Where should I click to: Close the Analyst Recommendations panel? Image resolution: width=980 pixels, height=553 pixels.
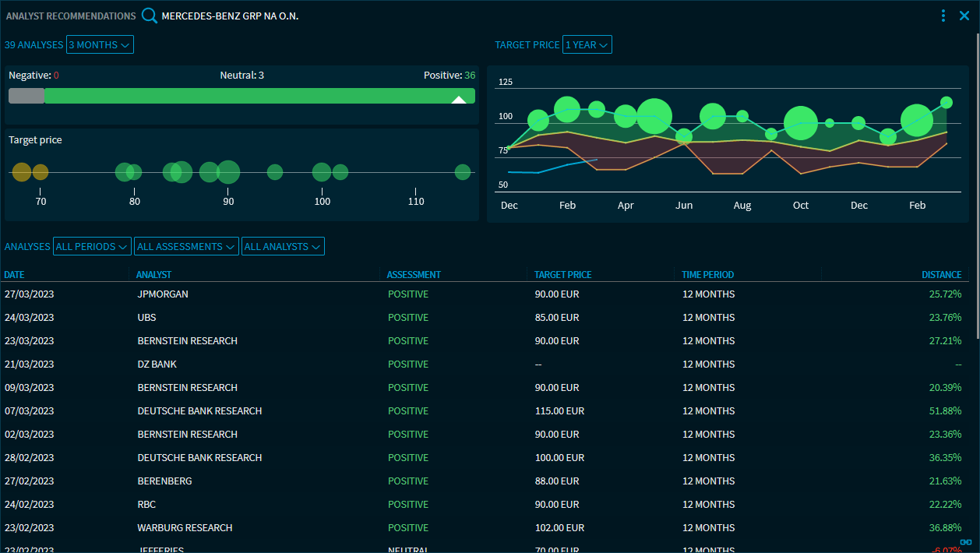click(x=964, y=16)
